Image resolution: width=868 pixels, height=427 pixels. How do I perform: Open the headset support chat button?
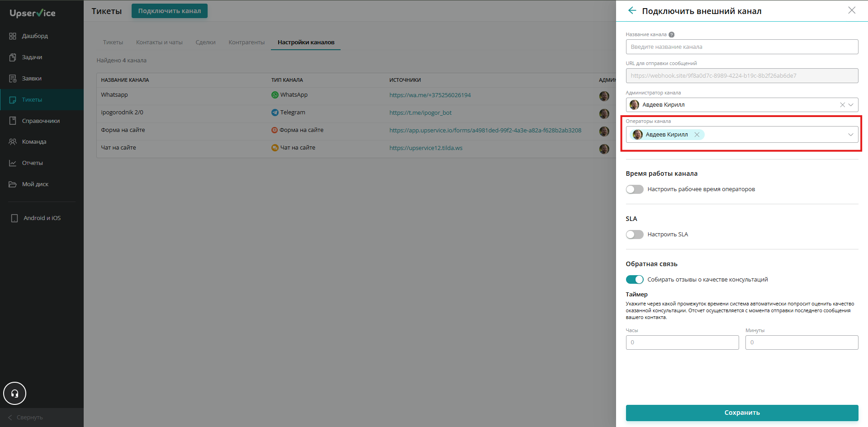coord(15,394)
